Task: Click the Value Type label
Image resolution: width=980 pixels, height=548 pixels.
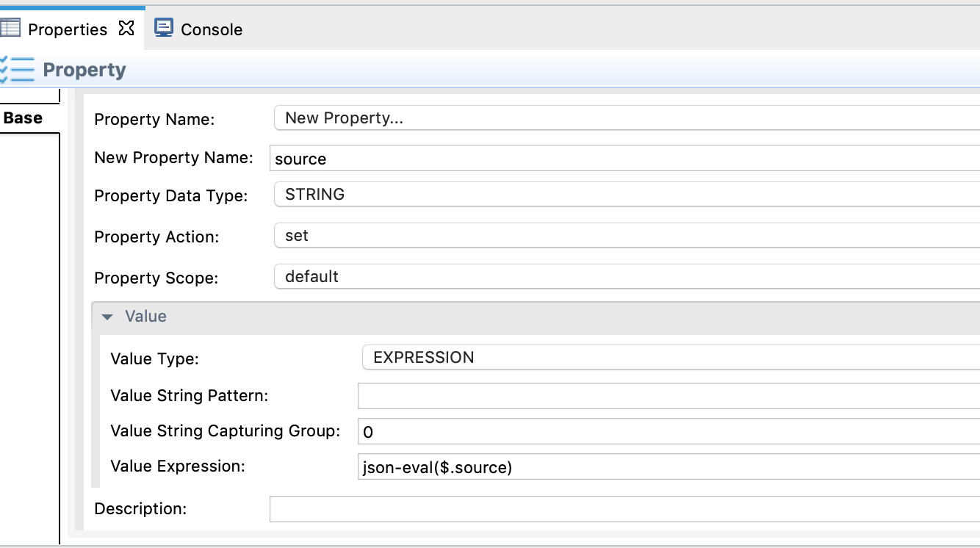Action: pos(154,358)
